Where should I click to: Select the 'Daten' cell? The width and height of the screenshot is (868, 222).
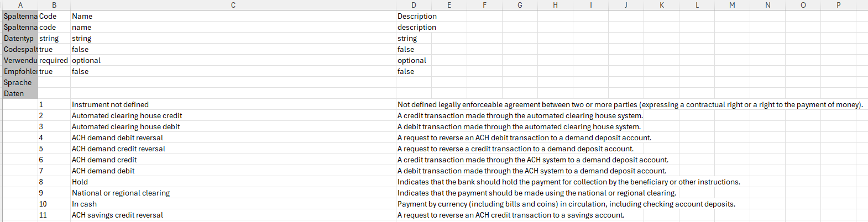point(20,93)
